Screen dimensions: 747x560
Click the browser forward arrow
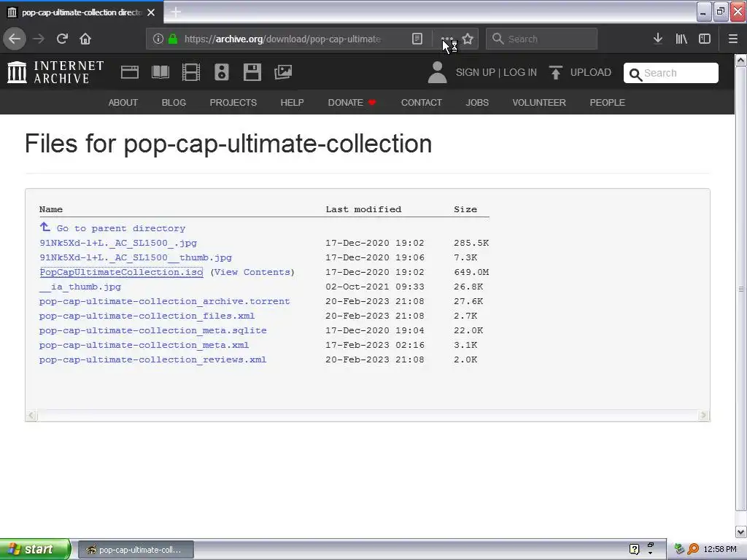[x=39, y=39]
